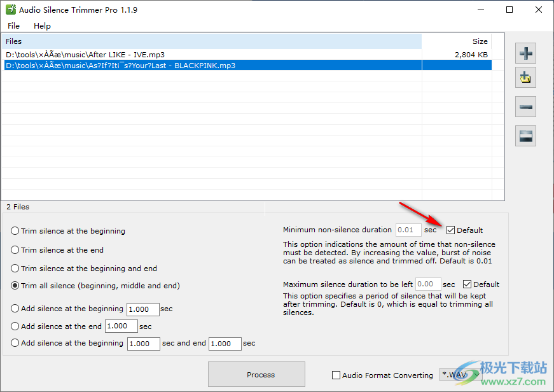Click the Add silence at the end seconds field

(121, 326)
